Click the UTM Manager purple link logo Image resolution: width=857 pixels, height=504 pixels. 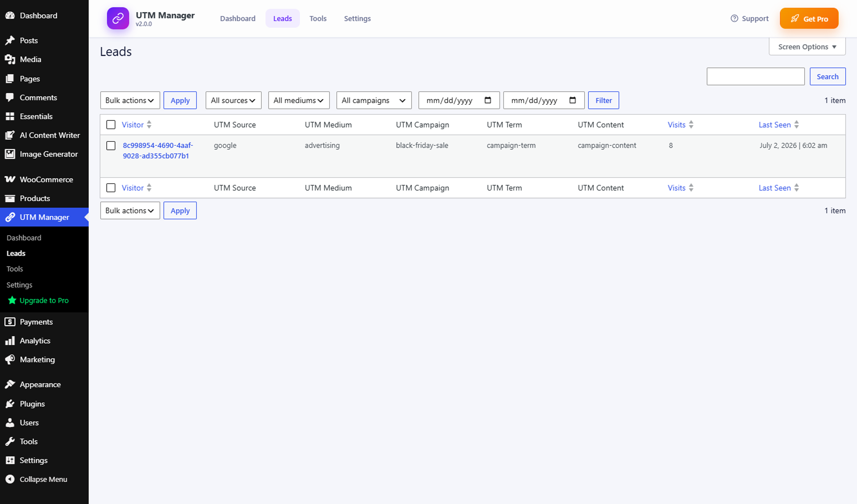tap(118, 18)
